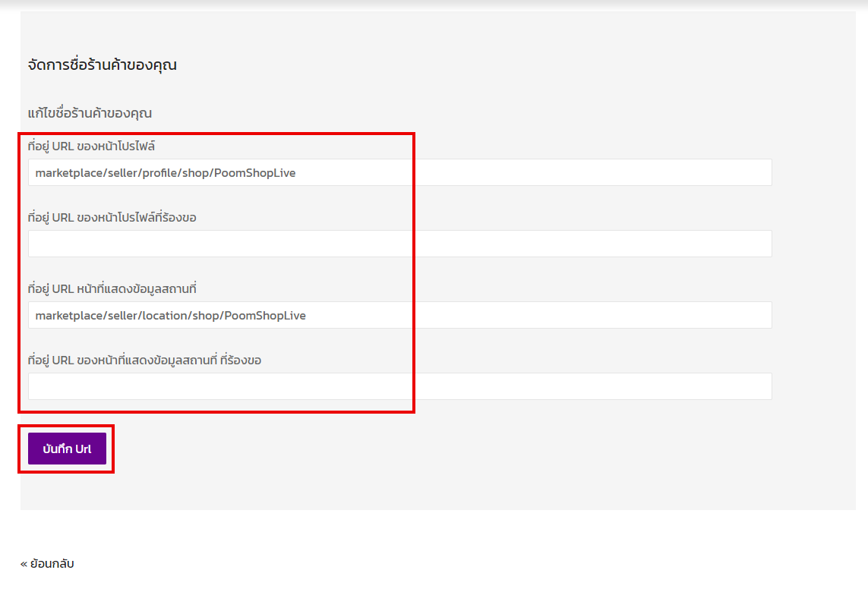The width and height of the screenshot is (868, 592).
Task: Click "marketplace" at start of profile URL
Action: pos(65,173)
